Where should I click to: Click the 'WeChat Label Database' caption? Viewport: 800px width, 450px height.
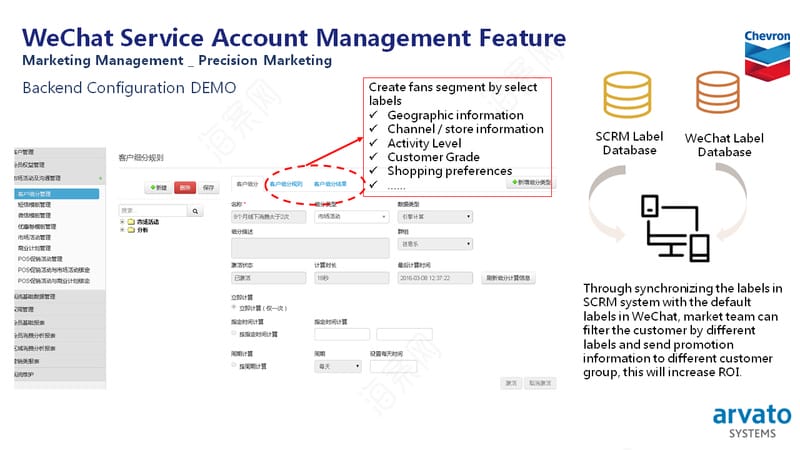pos(724,145)
